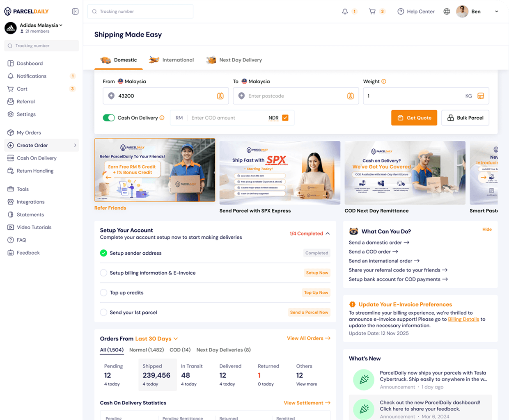
Task: Click the top bar Tracking number search field
Action: pyautogui.click(x=140, y=11)
